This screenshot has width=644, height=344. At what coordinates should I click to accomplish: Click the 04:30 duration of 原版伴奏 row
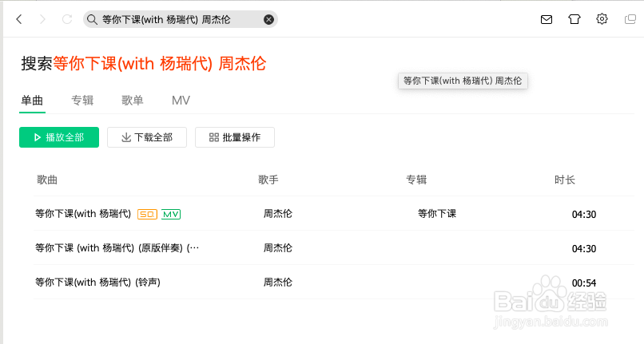pos(584,249)
